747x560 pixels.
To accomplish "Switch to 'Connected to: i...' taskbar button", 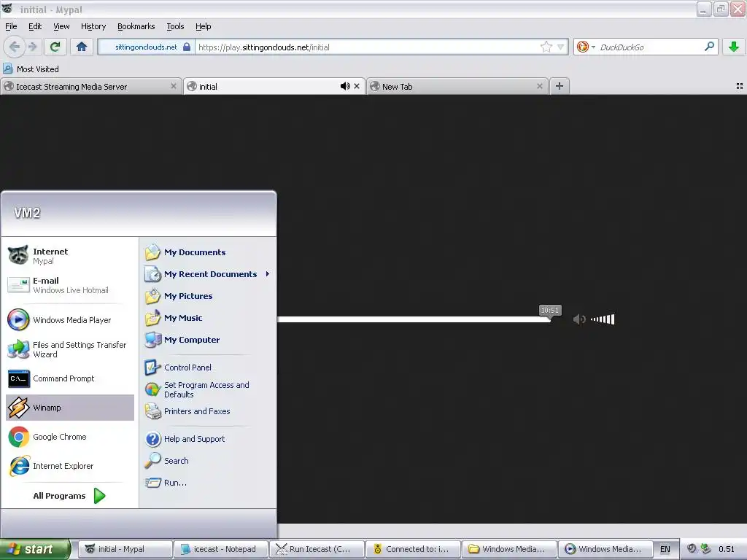I will point(414,549).
